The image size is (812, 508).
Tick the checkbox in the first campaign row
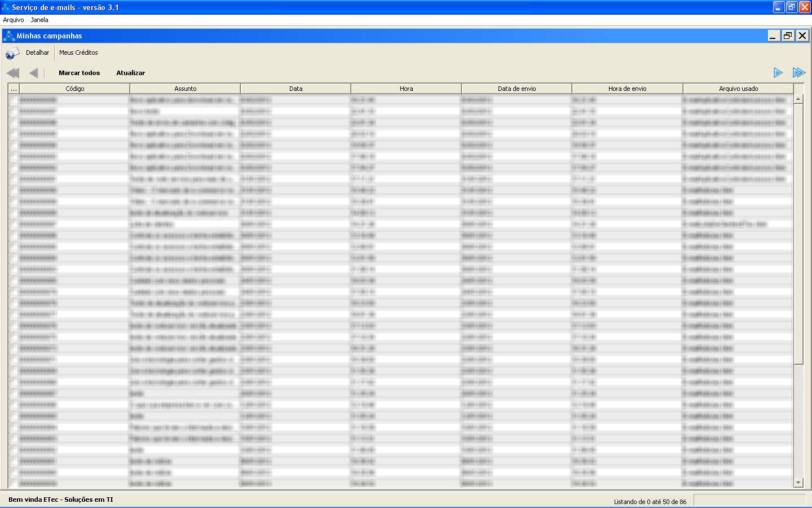click(14, 100)
